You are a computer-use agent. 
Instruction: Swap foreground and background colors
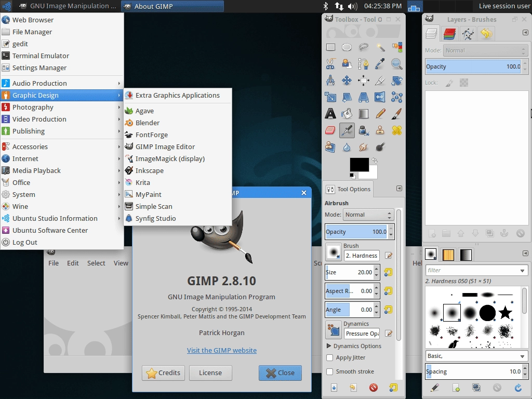pyautogui.click(x=375, y=161)
